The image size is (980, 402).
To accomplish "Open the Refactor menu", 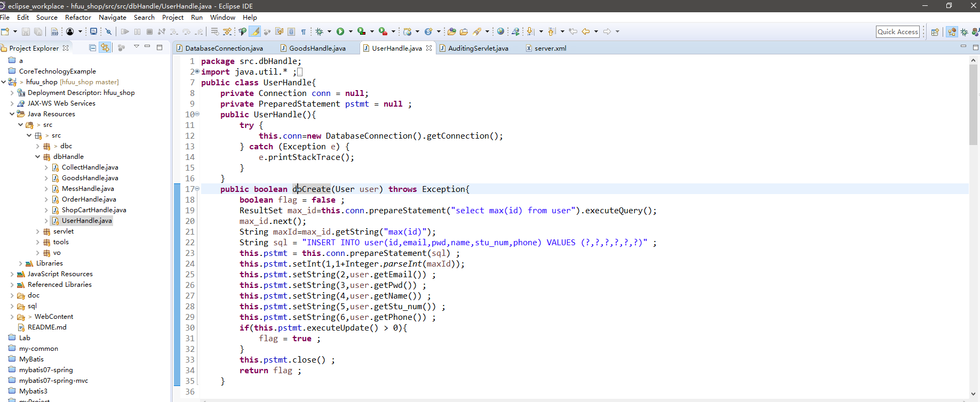I will point(78,17).
